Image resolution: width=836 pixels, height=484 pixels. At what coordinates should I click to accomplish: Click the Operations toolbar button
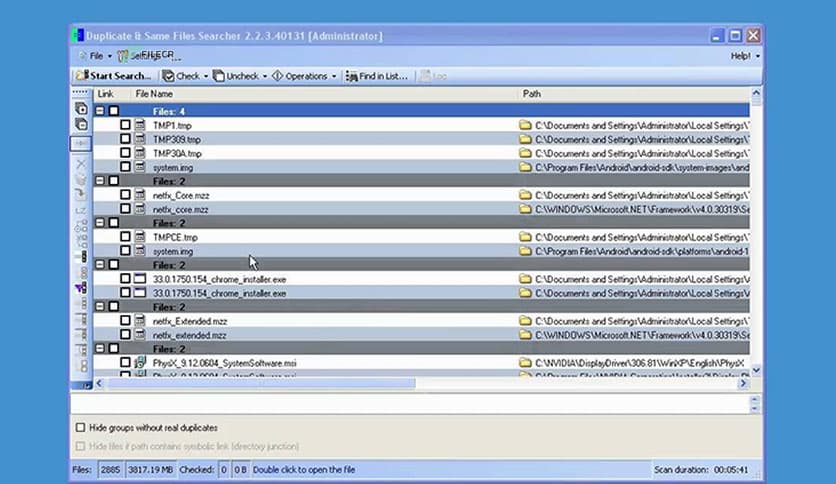300,76
